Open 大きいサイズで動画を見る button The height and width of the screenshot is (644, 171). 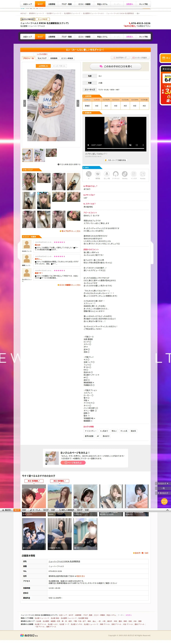[x=116, y=160]
